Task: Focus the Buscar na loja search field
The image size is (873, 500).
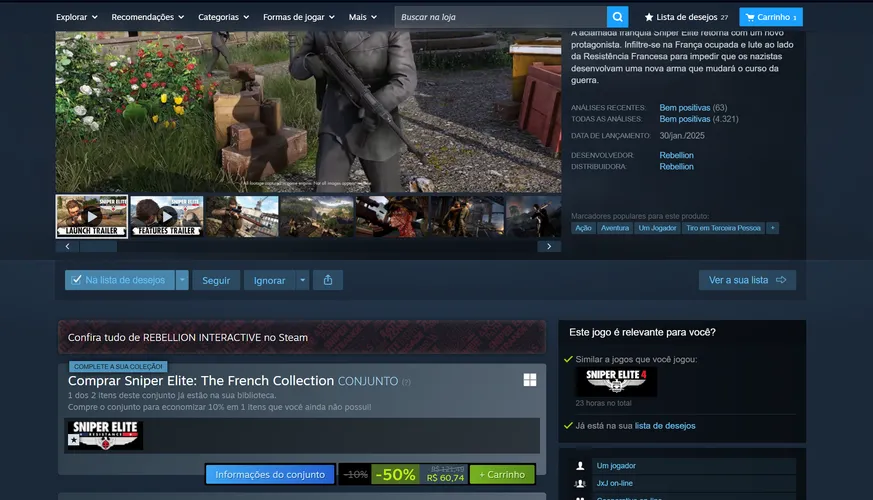Action: pyautogui.click(x=501, y=17)
